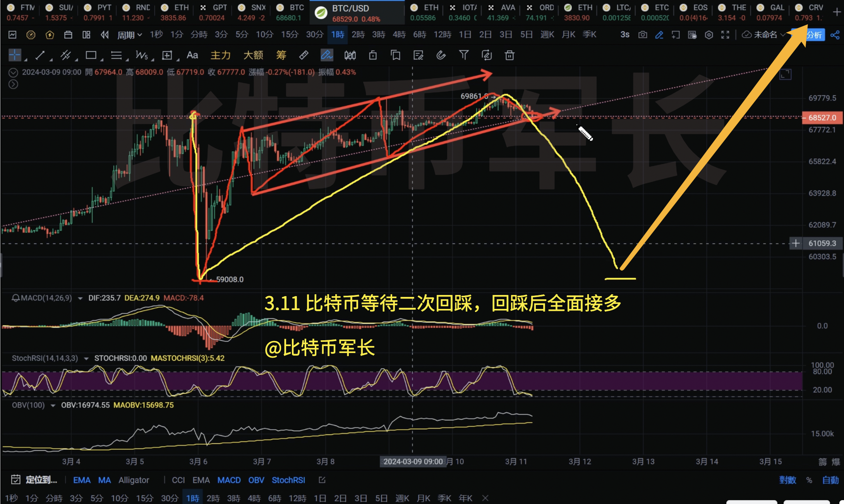Click the camera screenshot icon
844x504 pixels.
(643, 35)
